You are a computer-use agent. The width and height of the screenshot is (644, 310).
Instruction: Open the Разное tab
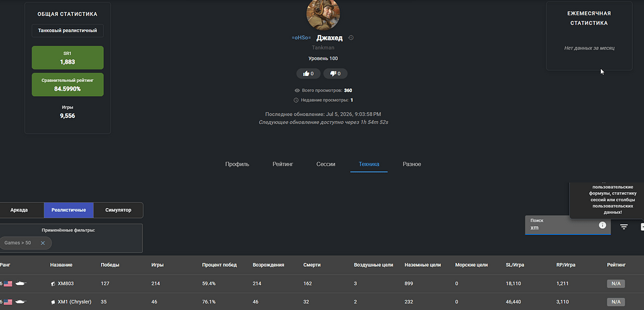pos(411,164)
